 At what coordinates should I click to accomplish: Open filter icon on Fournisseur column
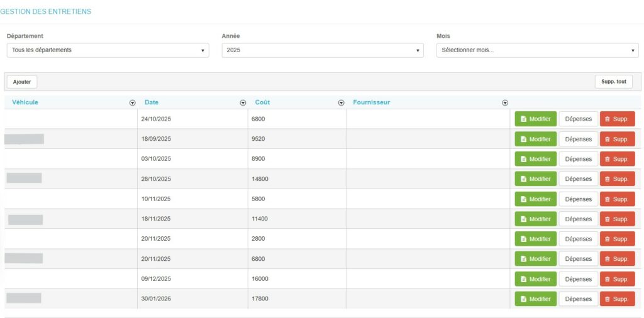point(504,102)
